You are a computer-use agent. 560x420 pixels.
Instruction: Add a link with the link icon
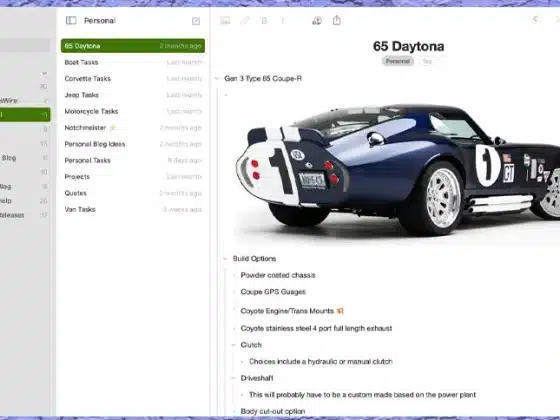245,21
